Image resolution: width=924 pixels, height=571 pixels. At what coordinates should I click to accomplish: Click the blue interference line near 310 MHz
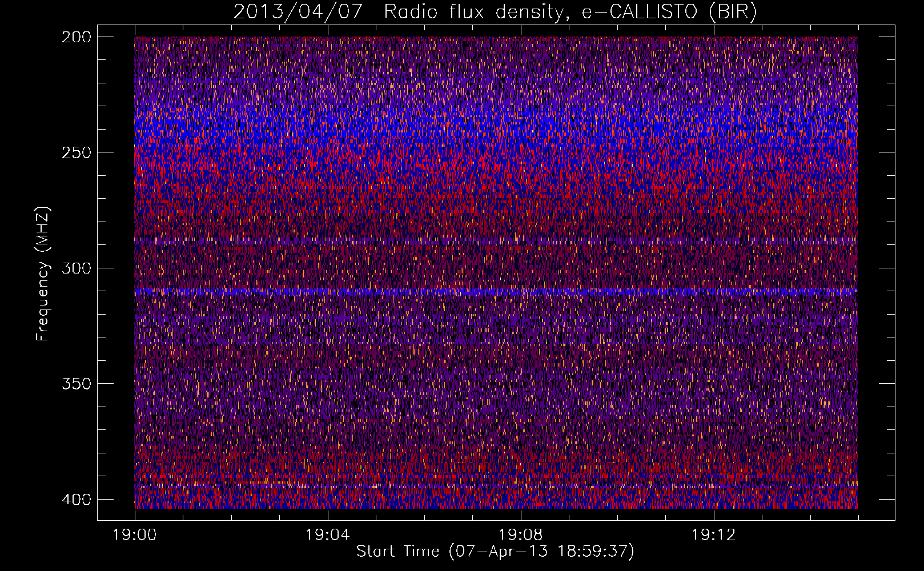tap(496, 292)
